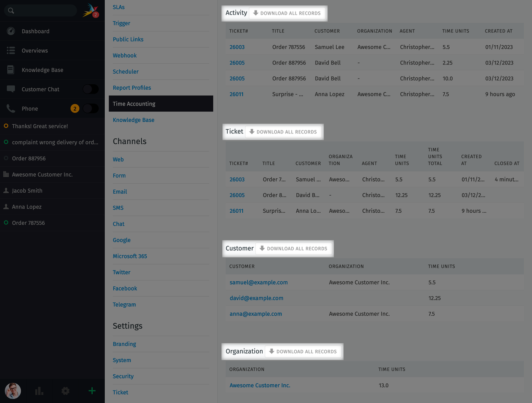Screen dimensions: 532x403
Task: Enable the Customer Chat toggle
Action: 91,89
